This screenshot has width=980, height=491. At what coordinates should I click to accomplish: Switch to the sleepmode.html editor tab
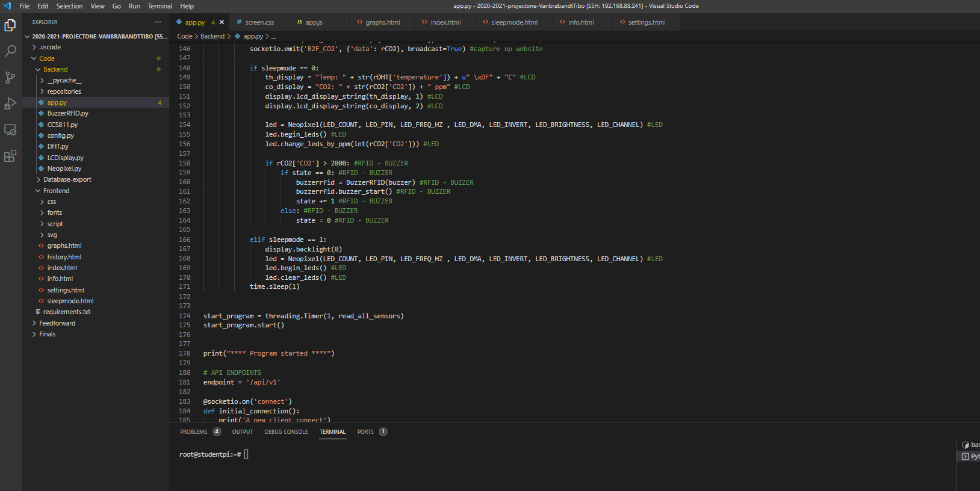[x=514, y=22]
